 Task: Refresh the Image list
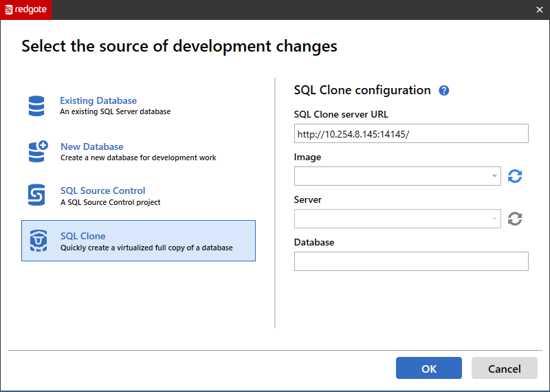click(x=515, y=176)
